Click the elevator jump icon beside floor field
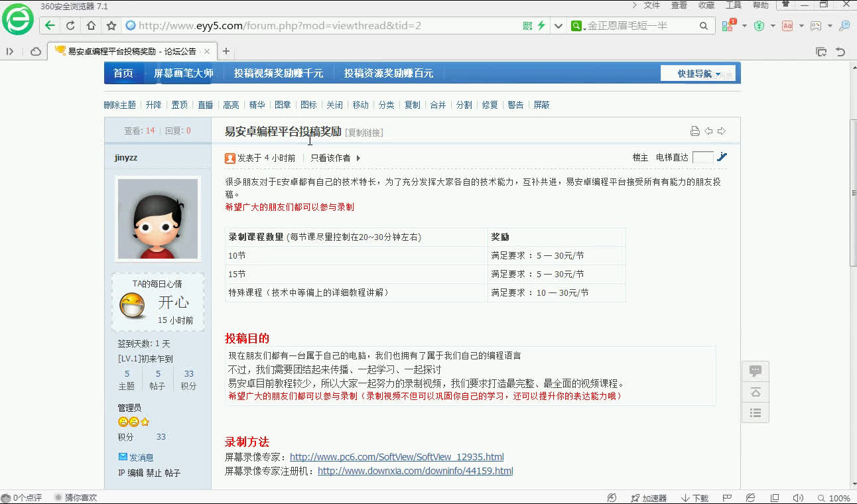 coord(722,157)
